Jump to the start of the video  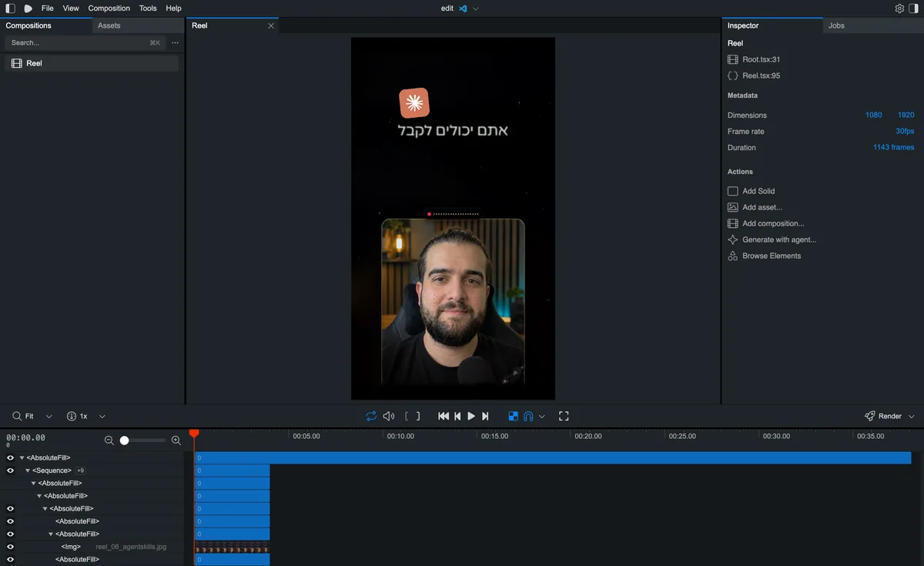(444, 416)
